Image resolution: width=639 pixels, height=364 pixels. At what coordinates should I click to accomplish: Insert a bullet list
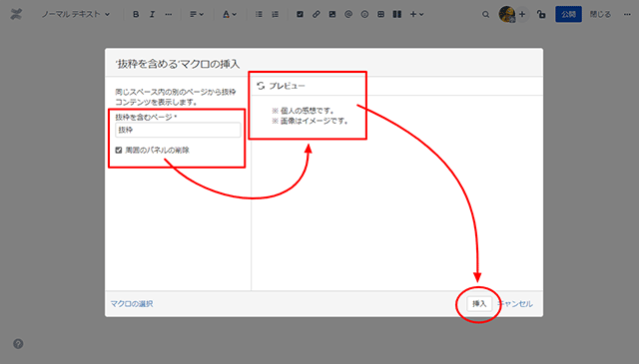pyautogui.click(x=259, y=14)
